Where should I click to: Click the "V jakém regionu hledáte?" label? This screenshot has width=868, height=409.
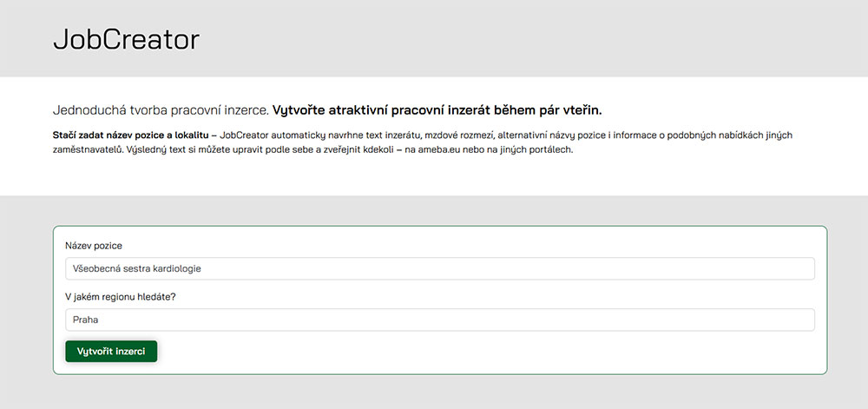120,297
